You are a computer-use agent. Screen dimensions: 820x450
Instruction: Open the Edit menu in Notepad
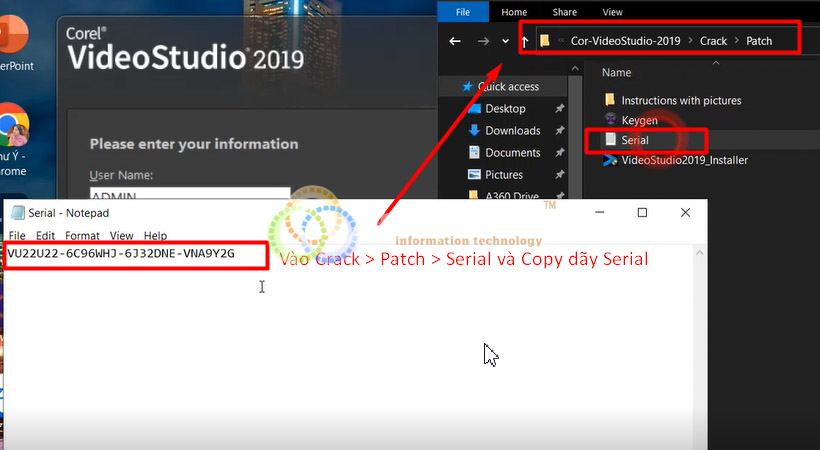pyautogui.click(x=45, y=236)
